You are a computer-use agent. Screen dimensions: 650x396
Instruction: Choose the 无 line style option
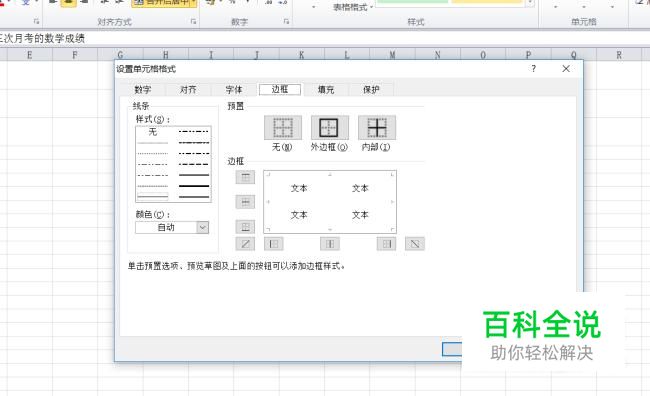153,132
